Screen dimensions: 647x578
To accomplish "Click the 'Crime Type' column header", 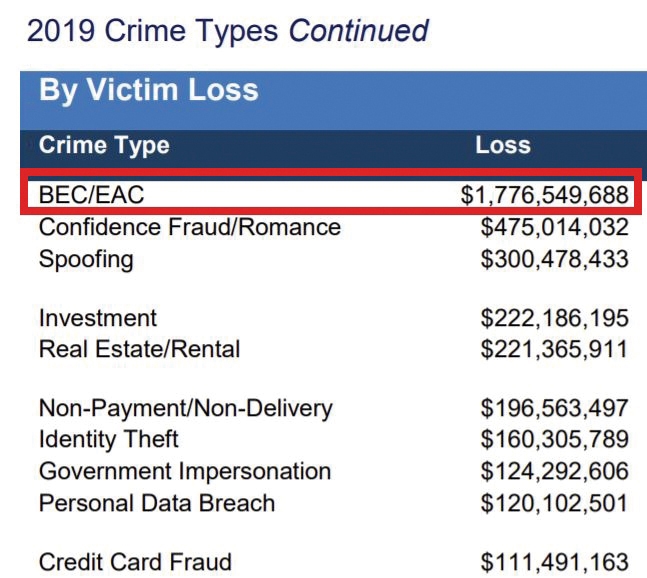I will [x=104, y=146].
